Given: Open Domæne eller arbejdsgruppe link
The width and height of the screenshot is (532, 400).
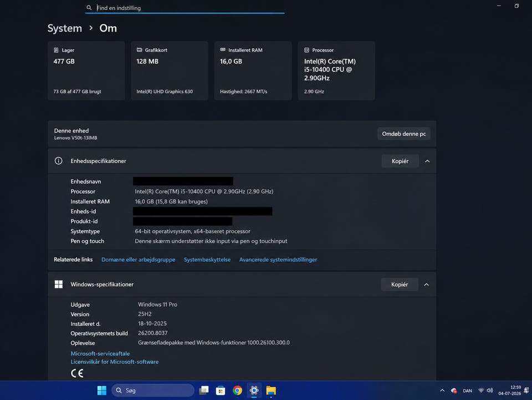Looking at the screenshot, I should click(139, 260).
